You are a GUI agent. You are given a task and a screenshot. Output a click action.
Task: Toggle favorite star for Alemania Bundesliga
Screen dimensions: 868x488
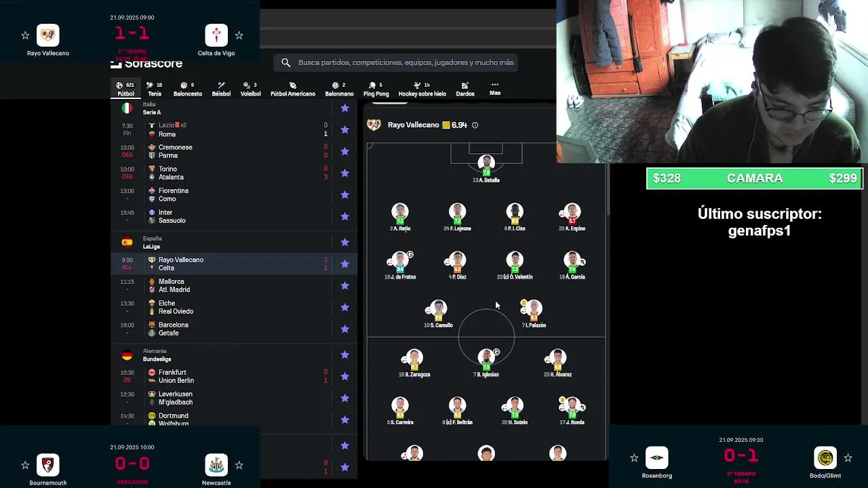[x=345, y=355]
